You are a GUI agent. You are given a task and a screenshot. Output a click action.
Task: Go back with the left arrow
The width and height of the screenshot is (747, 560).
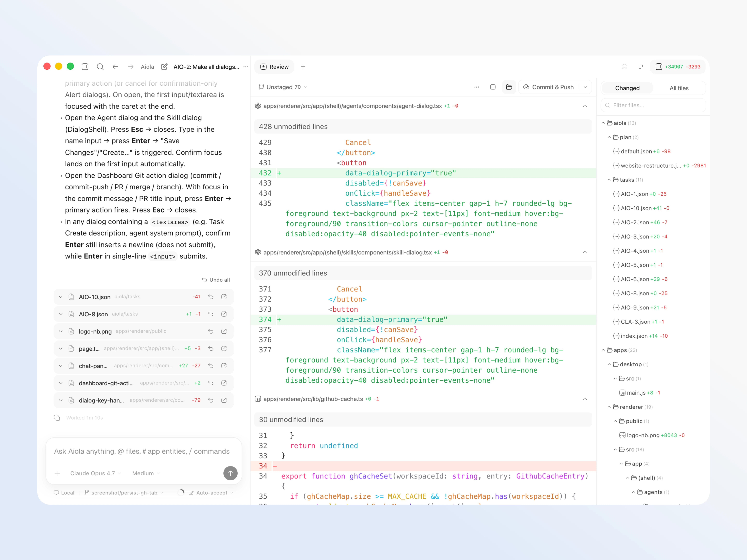(116, 67)
